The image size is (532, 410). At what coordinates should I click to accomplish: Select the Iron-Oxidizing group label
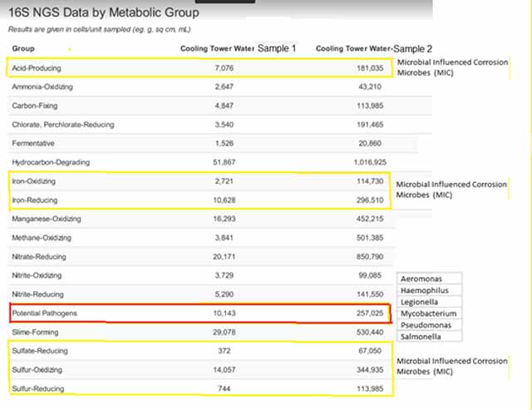pyautogui.click(x=36, y=180)
